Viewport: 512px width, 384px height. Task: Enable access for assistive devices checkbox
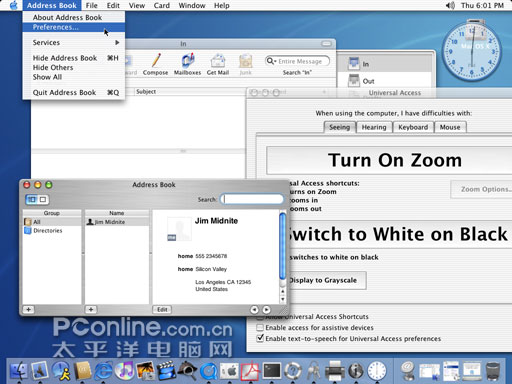[260, 328]
